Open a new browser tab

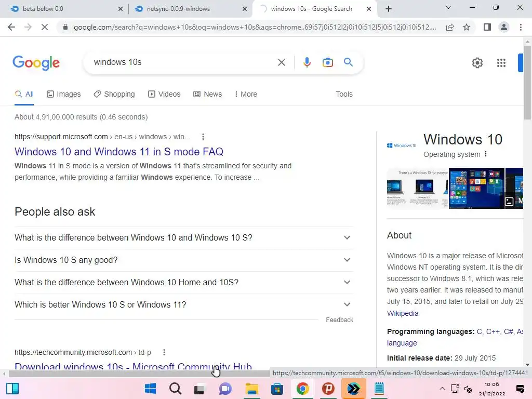tap(389, 9)
